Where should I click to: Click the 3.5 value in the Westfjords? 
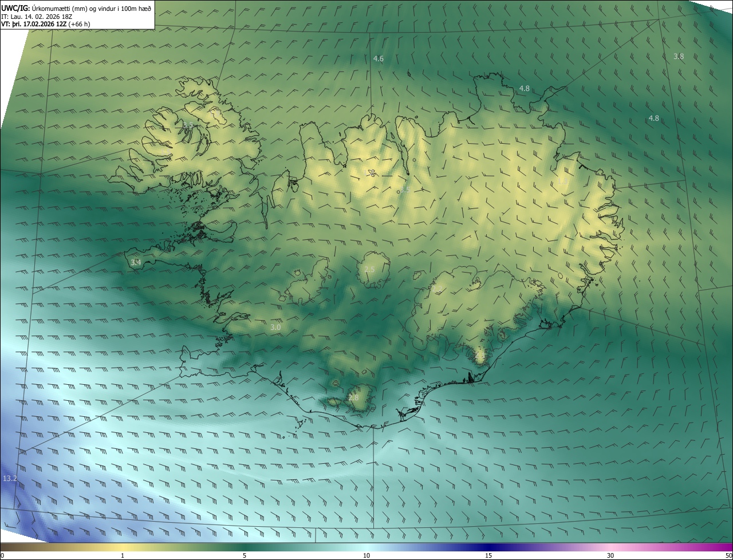[x=188, y=125]
